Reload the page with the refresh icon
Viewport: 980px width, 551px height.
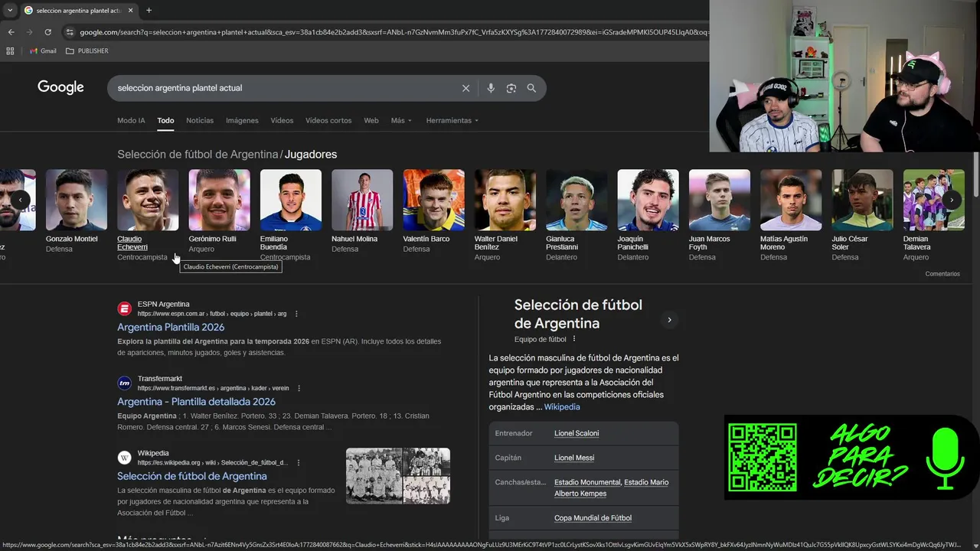coord(47,32)
